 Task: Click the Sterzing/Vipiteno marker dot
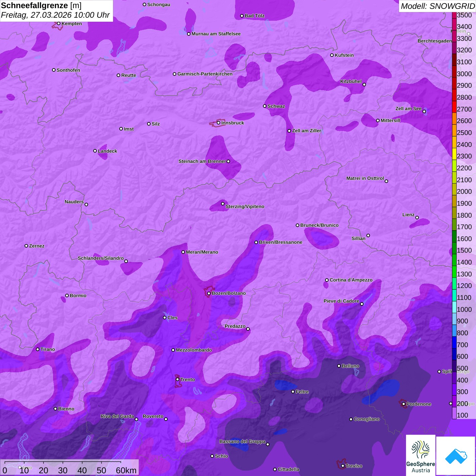click(x=223, y=204)
